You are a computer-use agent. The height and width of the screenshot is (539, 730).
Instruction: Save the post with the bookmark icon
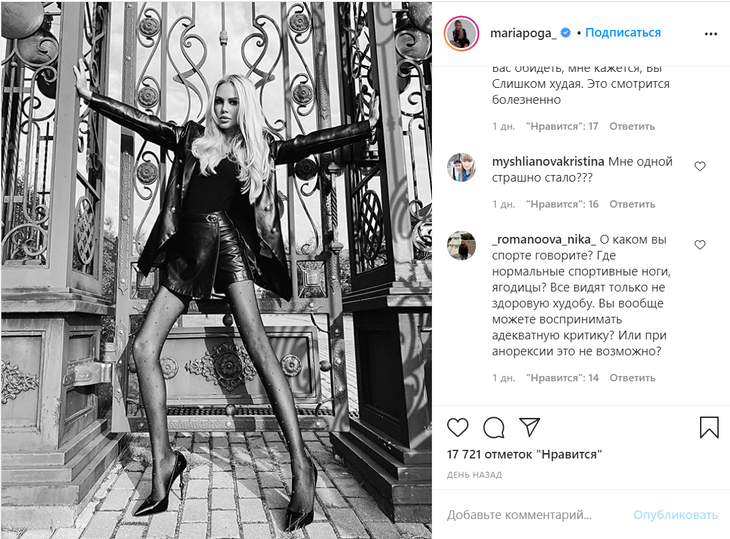(x=709, y=427)
